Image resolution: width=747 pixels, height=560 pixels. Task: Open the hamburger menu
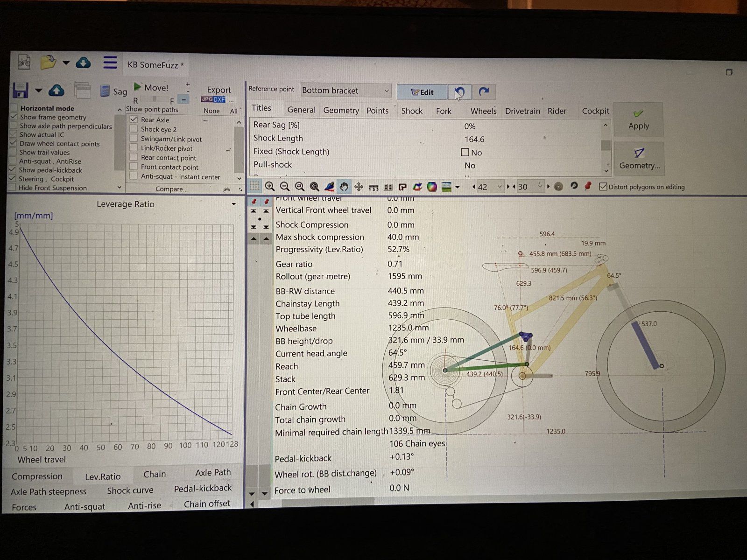110,63
